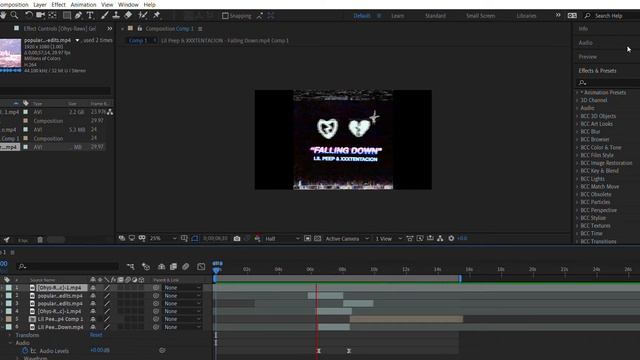Collapse Audio group of layer 6

(10, 343)
